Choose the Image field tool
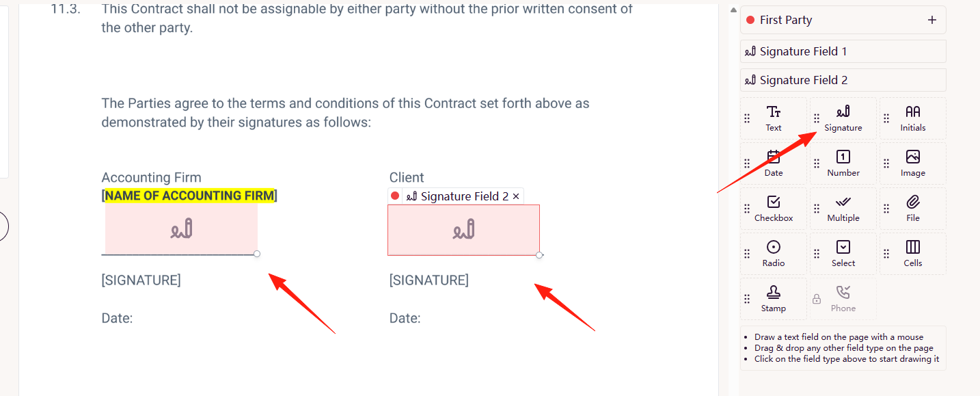This screenshot has width=980, height=396. tap(913, 163)
